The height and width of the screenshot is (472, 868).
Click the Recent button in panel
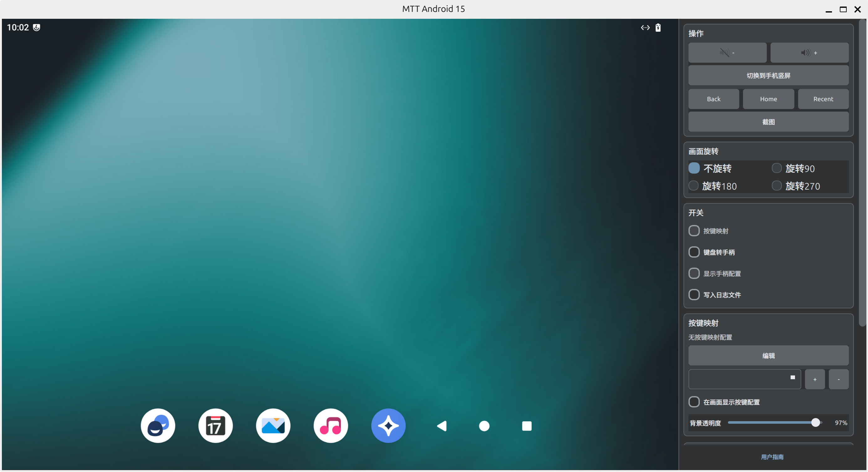823,99
